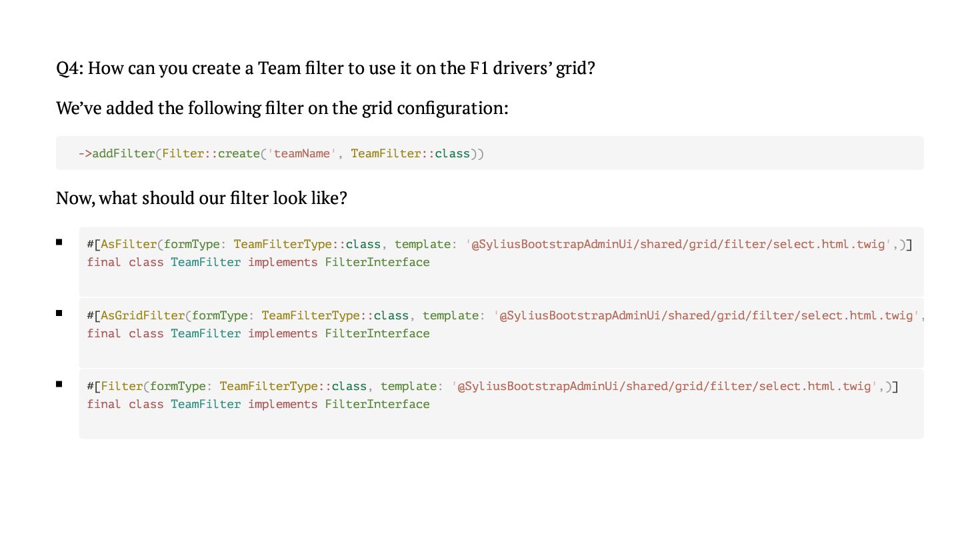This screenshot has width=980, height=552.
Task: Click the AsFilter attribute name
Action: click(129, 244)
